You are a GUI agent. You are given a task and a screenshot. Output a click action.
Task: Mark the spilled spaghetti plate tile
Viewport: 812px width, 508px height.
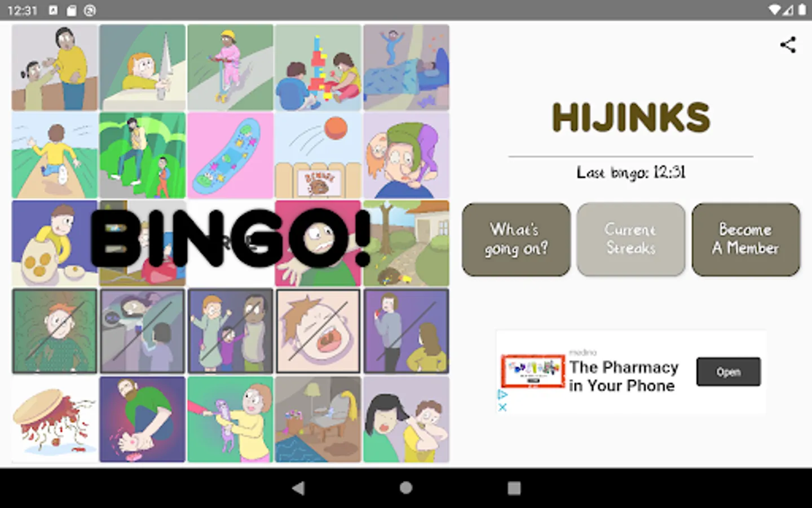pos(55,419)
